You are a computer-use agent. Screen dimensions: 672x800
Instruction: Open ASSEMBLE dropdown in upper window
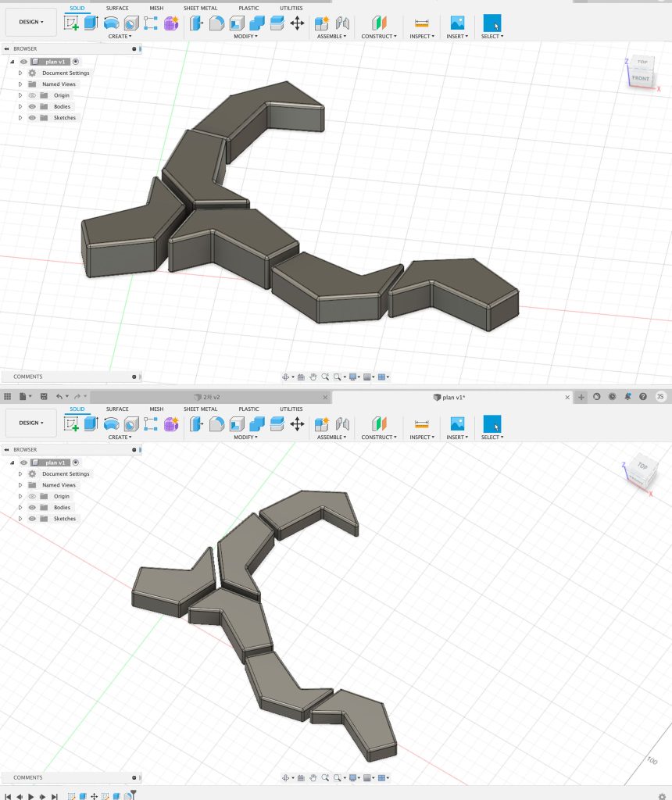point(331,36)
